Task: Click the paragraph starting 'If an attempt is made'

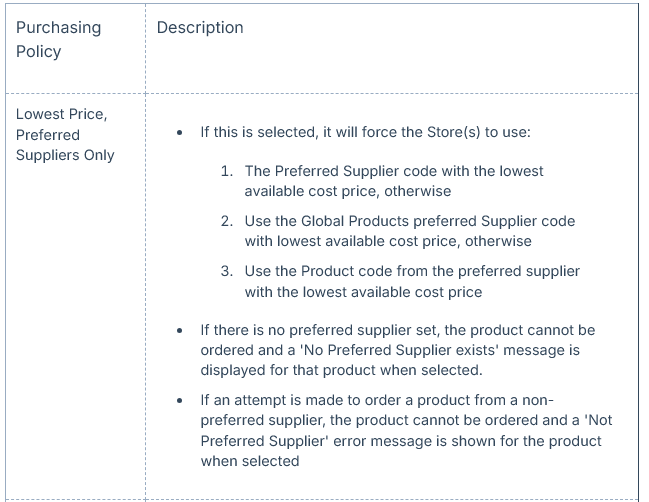Action: (400, 431)
